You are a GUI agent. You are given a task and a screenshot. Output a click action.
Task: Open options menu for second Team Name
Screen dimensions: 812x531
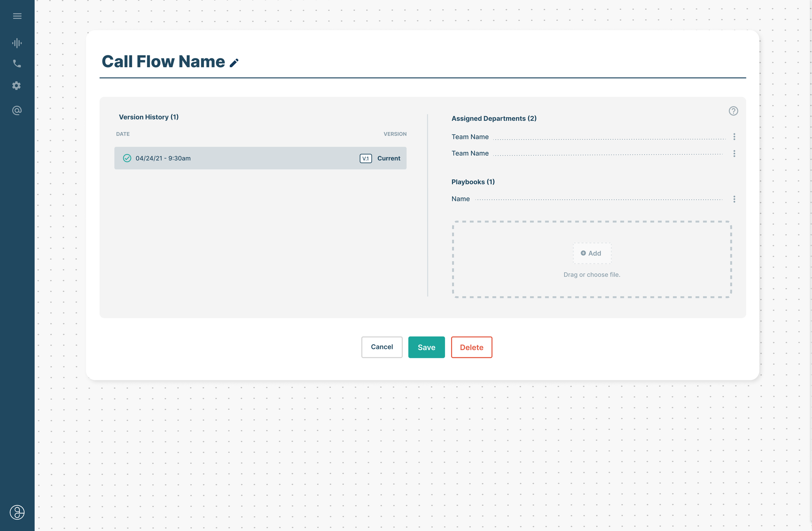(x=734, y=154)
